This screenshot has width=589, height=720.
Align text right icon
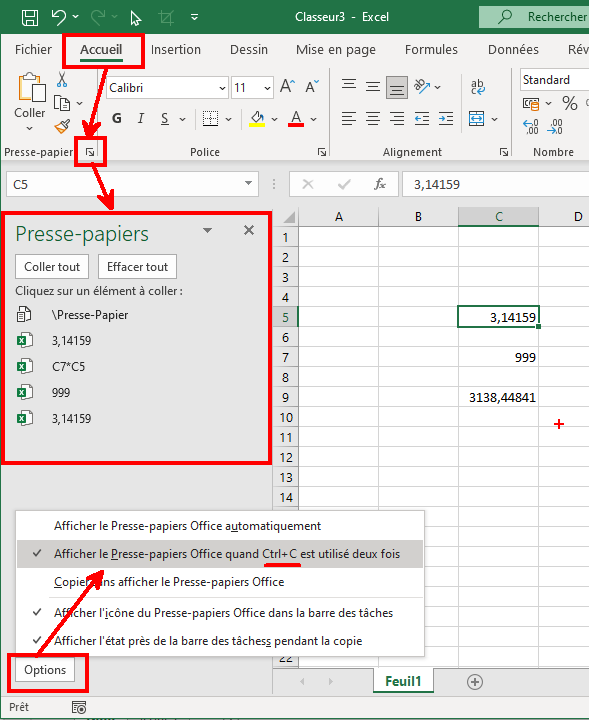pos(397,119)
